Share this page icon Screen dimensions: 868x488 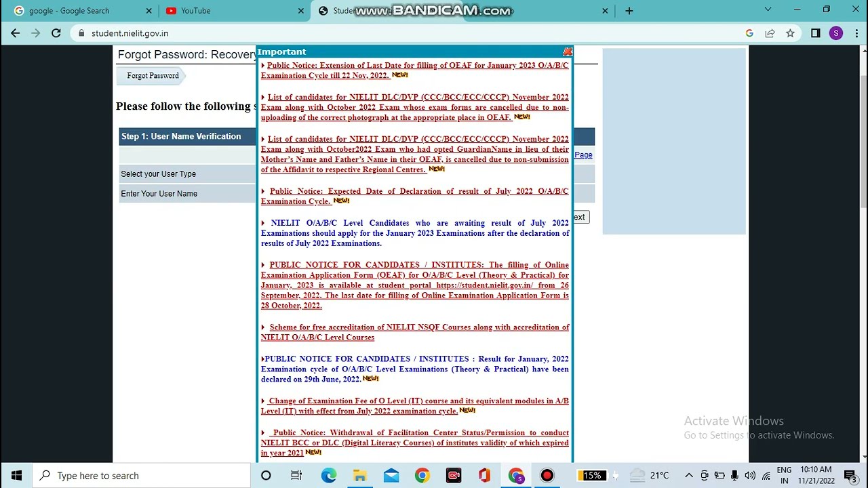click(770, 33)
